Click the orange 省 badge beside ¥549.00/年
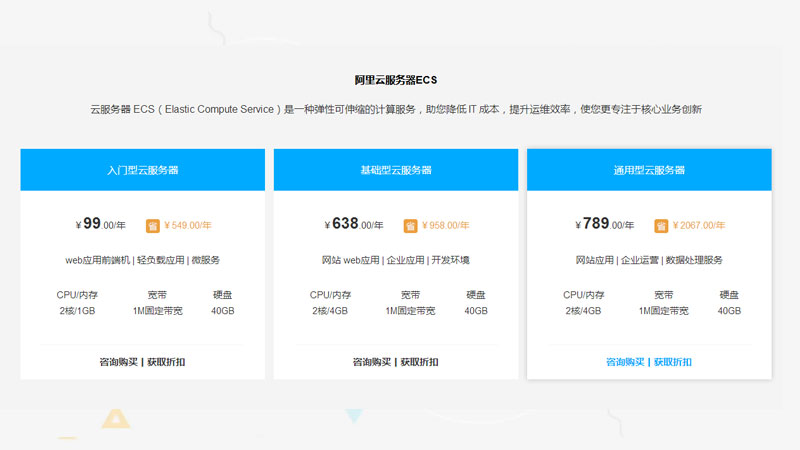The width and height of the screenshot is (800, 450). click(x=153, y=226)
